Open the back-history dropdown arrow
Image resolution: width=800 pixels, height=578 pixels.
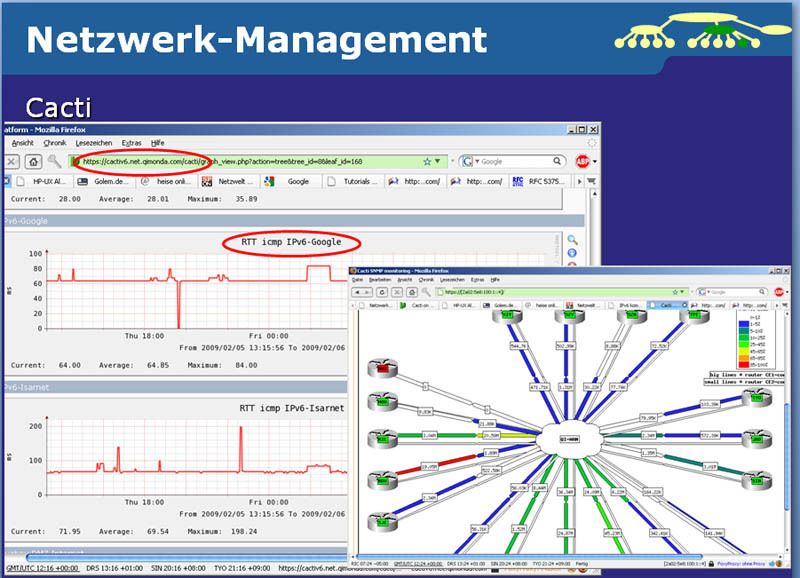[367, 290]
